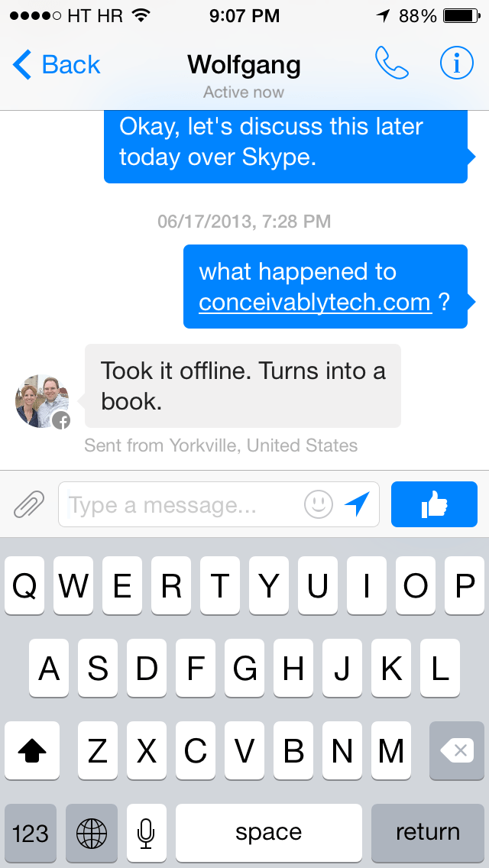
Task: Tap Wolfgang's profile picture
Action: pyautogui.click(x=42, y=401)
